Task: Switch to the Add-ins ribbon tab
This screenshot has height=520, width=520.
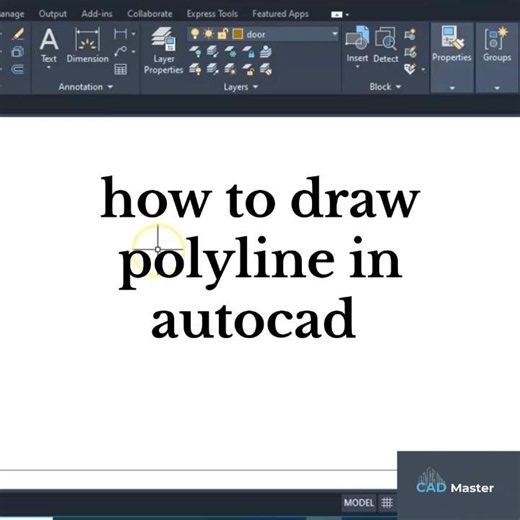Action: click(x=97, y=14)
